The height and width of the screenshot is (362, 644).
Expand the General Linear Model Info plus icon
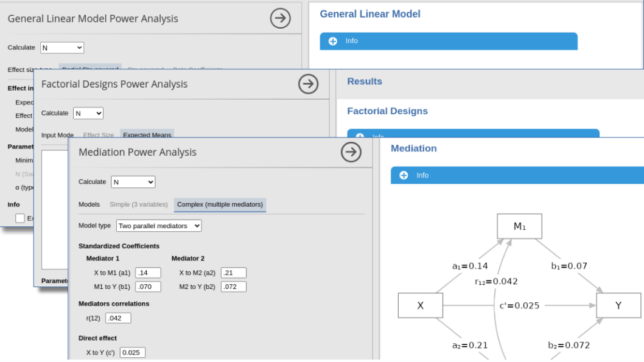[x=332, y=41]
